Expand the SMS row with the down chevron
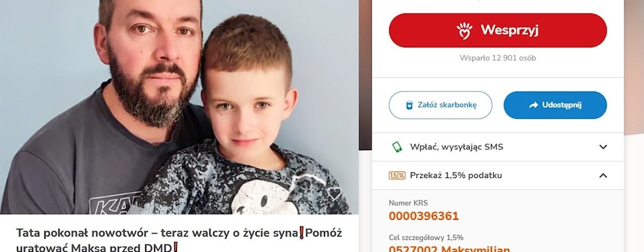 [603, 147]
